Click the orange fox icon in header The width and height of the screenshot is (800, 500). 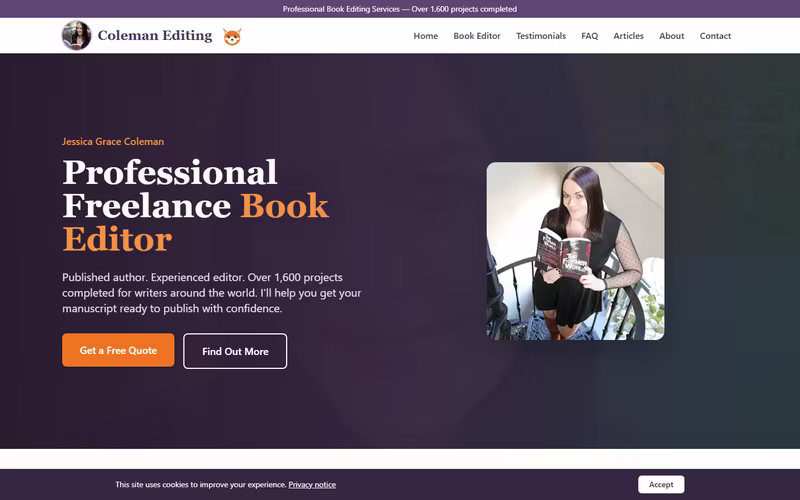click(x=232, y=36)
